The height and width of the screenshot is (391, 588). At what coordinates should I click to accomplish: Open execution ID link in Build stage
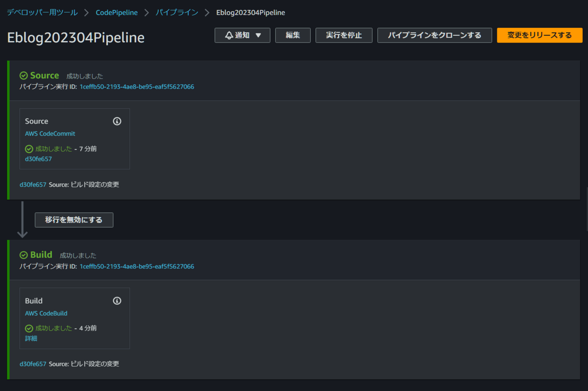tap(137, 267)
